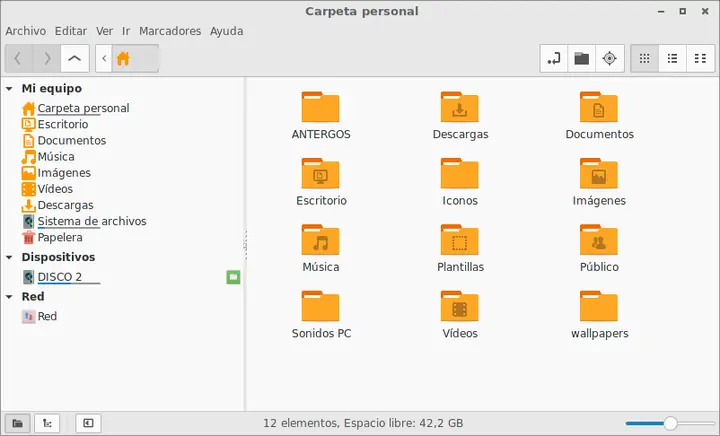
Task: Click the sidebar pane resize handle
Action: 245,245
